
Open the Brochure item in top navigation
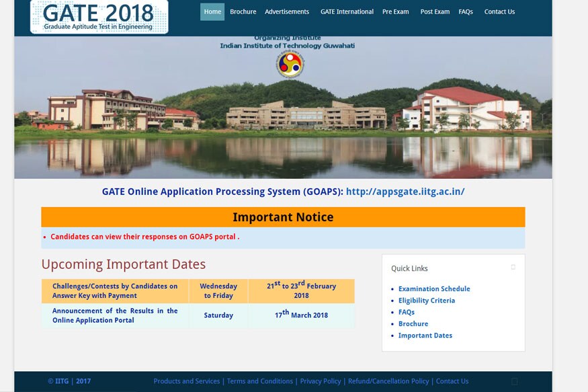(243, 12)
